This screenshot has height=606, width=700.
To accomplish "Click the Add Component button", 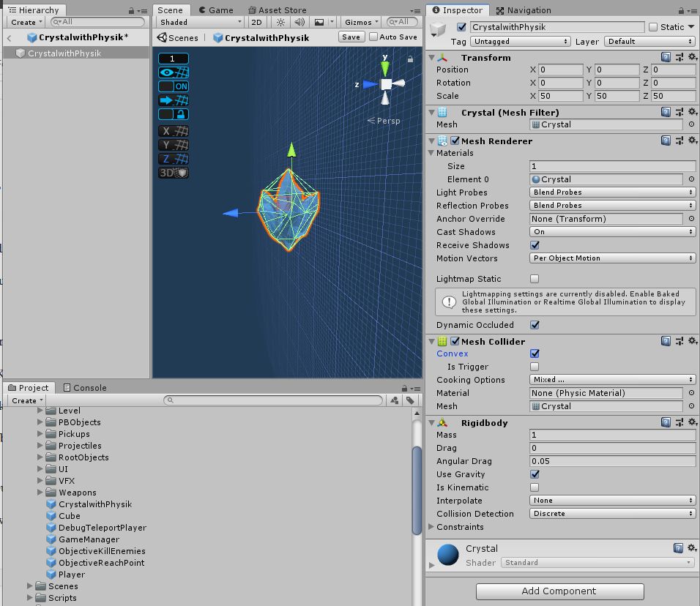I will click(x=559, y=591).
